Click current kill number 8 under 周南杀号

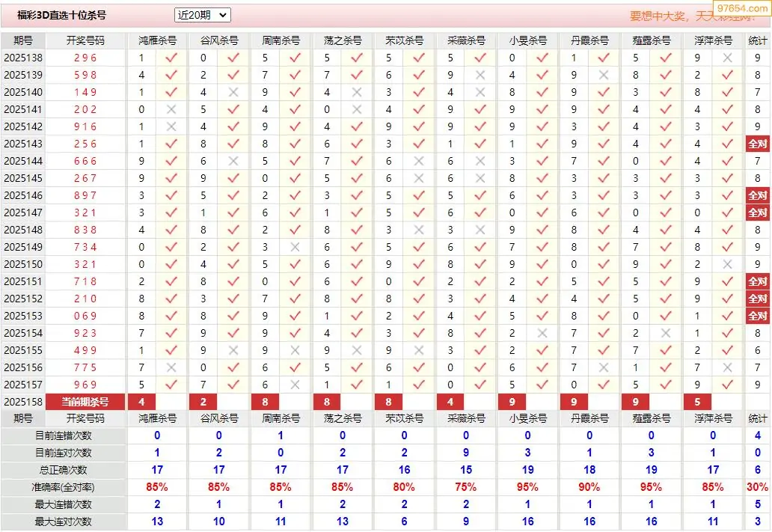point(265,402)
